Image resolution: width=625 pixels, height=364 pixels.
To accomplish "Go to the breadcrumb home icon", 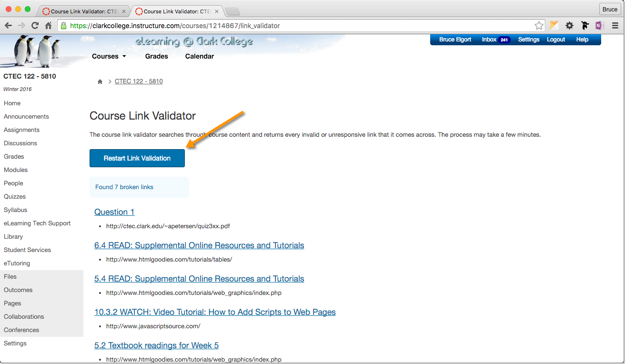I will click(100, 82).
